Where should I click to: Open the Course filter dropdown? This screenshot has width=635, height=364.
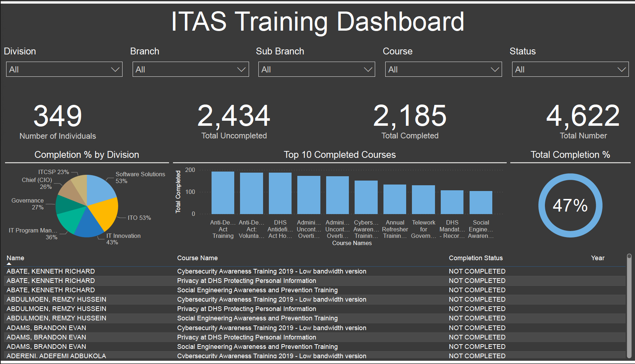click(x=444, y=69)
